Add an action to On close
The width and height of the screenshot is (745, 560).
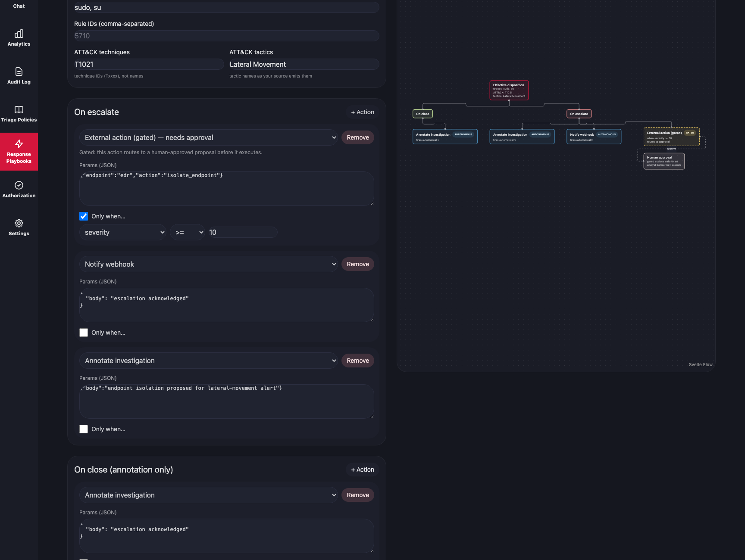pos(363,470)
